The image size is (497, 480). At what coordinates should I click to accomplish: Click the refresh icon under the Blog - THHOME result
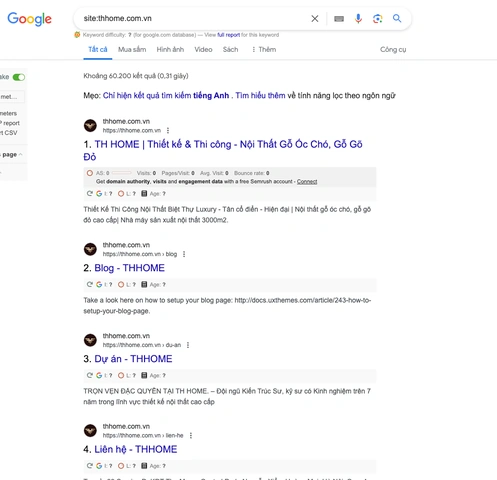point(89,284)
